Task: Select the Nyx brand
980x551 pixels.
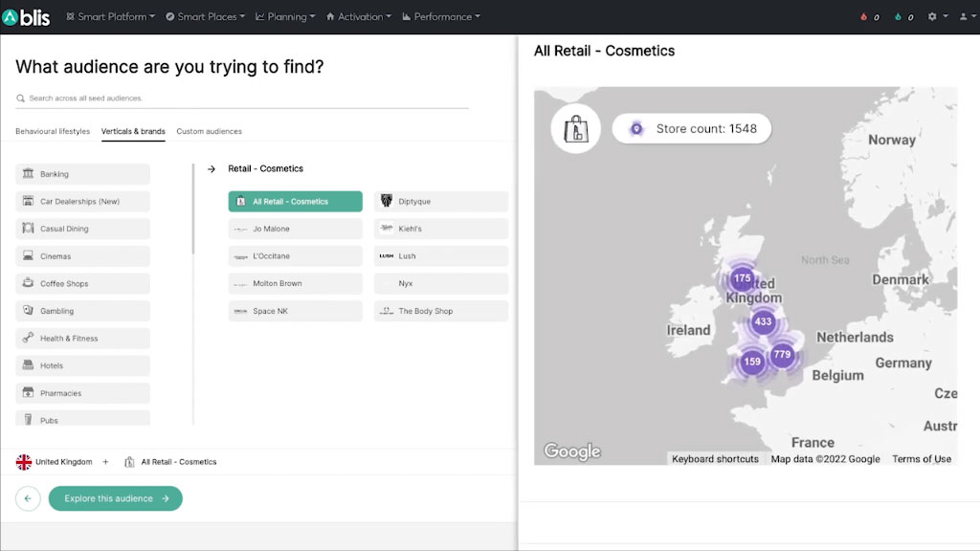Action: (441, 283)
